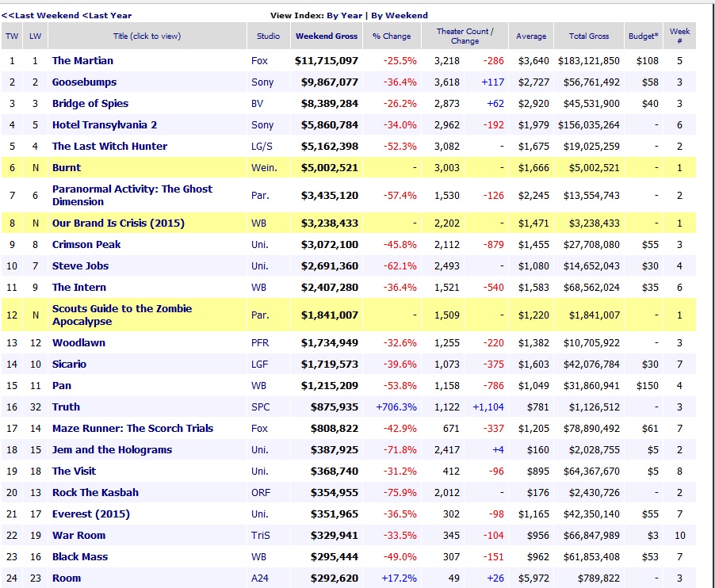Navigate to Last Year's weekend
The image size is (715, 588).
point(107,15)
